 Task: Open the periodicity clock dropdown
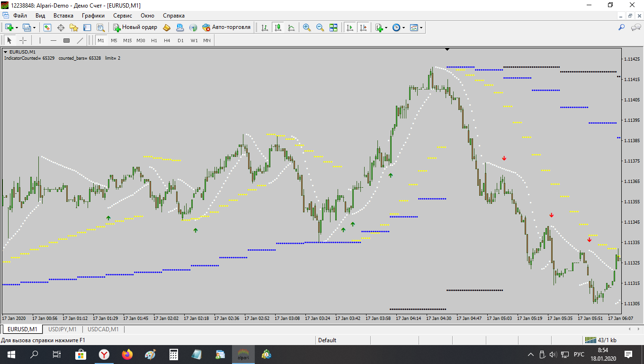[398, 27]
